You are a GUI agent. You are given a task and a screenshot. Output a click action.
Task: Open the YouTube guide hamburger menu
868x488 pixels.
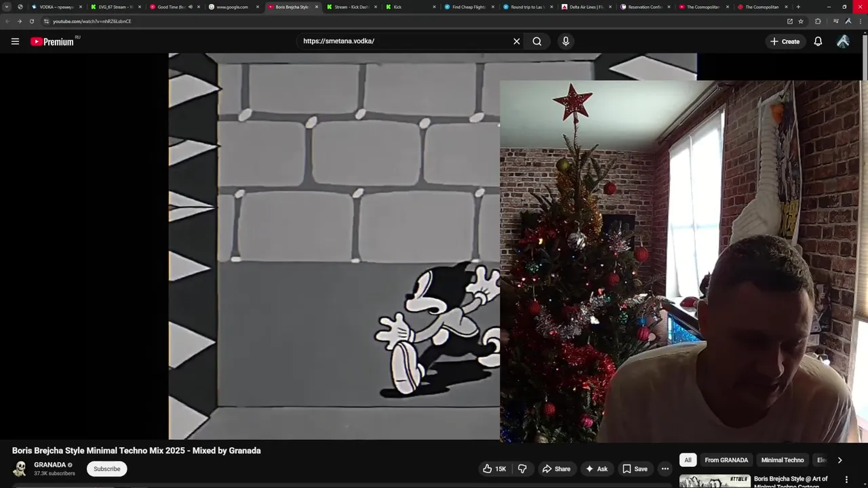tap(15, 41)
